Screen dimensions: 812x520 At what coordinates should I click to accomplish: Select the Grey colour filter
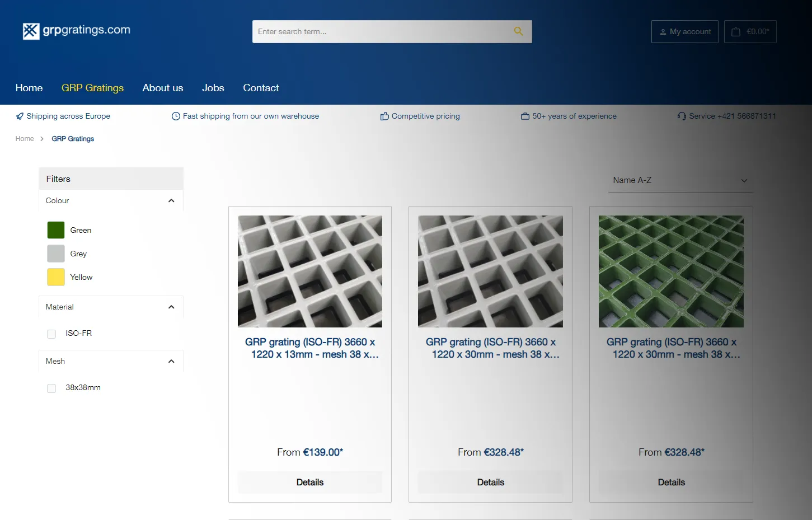click(55, 253)
